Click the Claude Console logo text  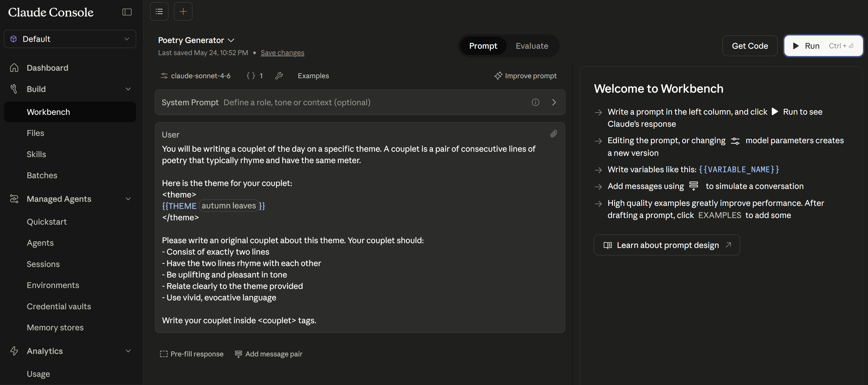(51, 12)
